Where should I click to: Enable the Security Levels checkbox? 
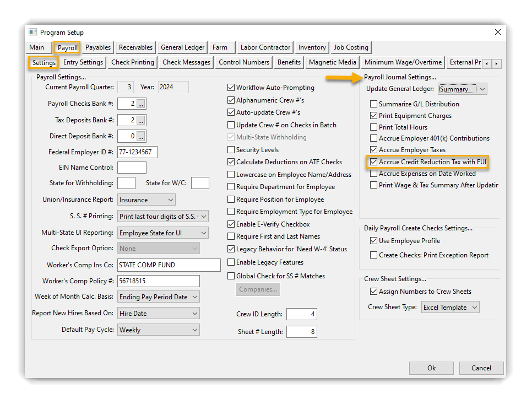tap(231, 150)
